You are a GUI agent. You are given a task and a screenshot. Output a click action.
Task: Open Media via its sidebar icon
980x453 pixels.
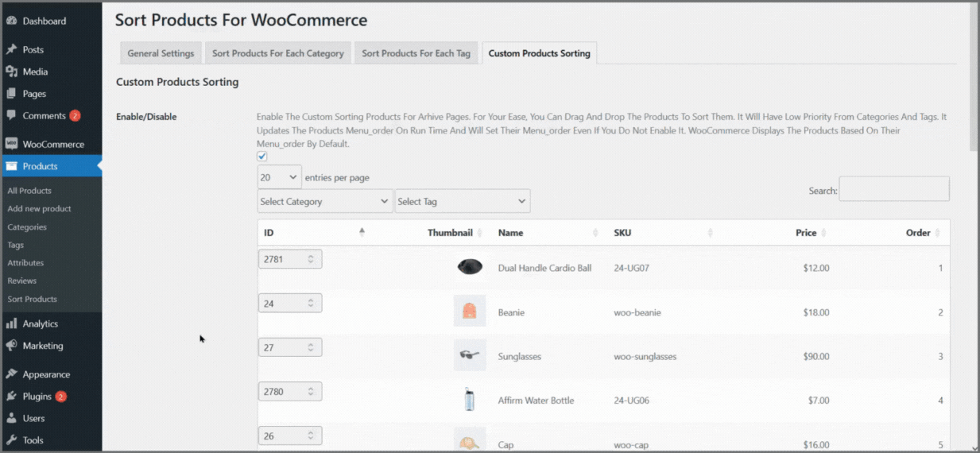[12, 72]
